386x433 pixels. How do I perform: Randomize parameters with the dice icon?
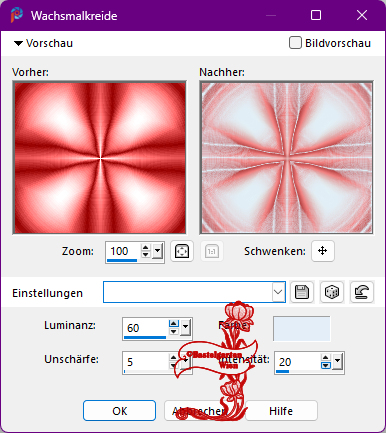(x=332, y=292)
